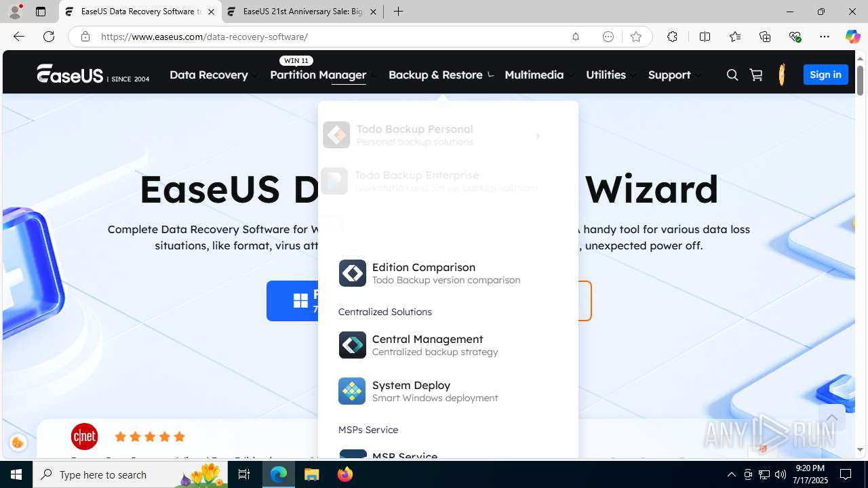Image resolution: width=868 pixels, height=488 pixels.
Task: Open a new browser tab
Action: [399, 12]
